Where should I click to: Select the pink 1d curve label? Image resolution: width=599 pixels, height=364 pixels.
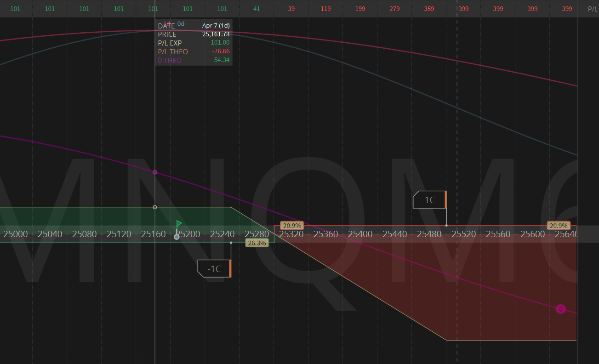pos(168,24)
